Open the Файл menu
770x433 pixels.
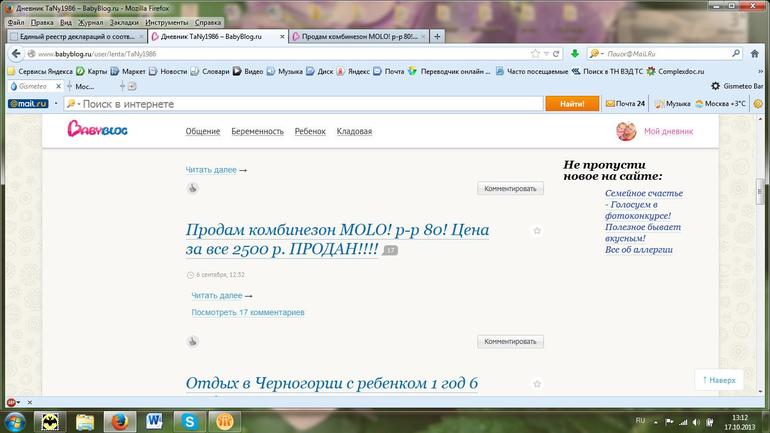coord(16,22)
